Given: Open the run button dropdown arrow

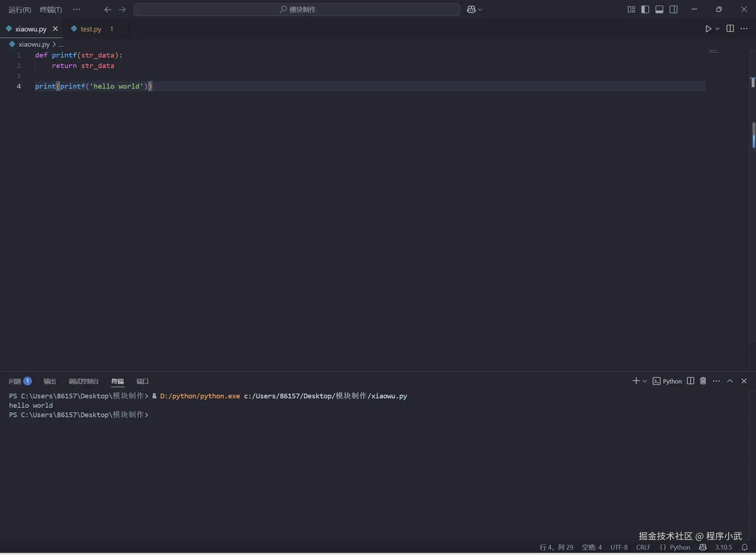Looking at the screenshot, I should pos(717,29).
